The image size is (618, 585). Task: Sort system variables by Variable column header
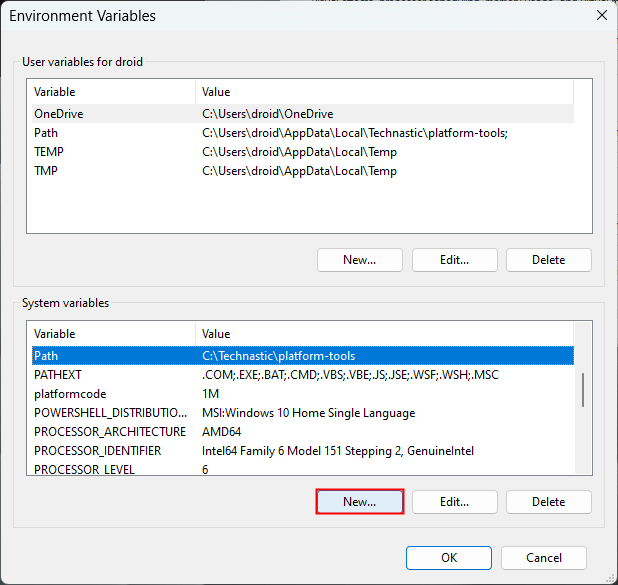coord(112,334)
